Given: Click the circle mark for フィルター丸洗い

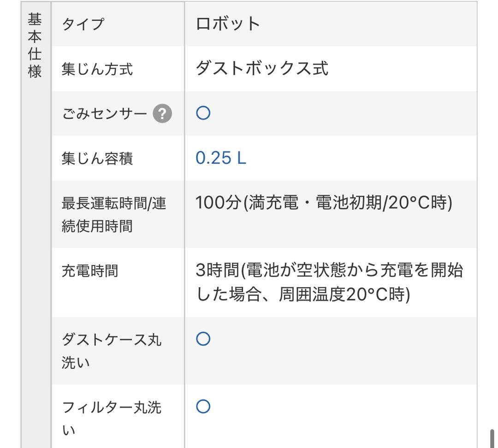Looking at the screenshot, I should click(x=203, y=407).
